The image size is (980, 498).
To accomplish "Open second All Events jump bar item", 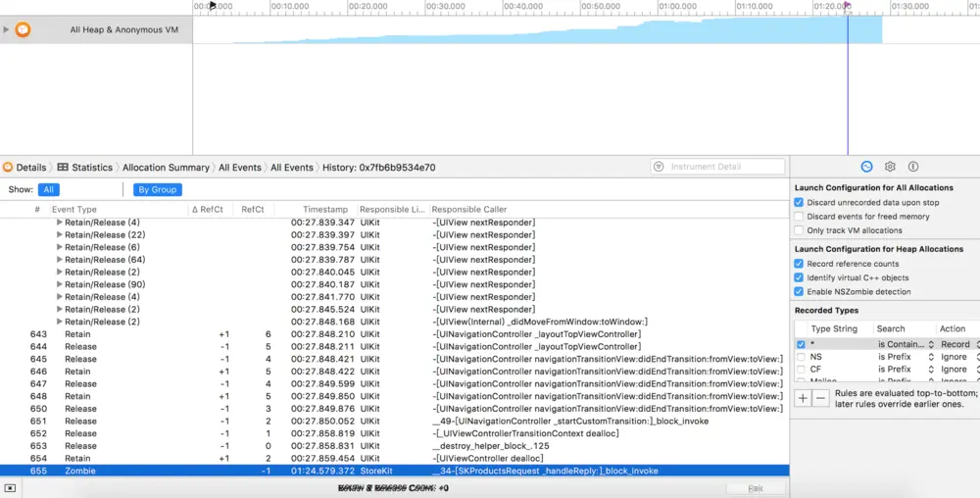I will coord(292,168).
